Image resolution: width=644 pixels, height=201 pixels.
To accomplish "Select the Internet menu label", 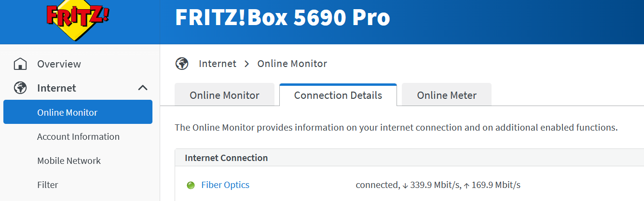I will click(x=56, y=88).
